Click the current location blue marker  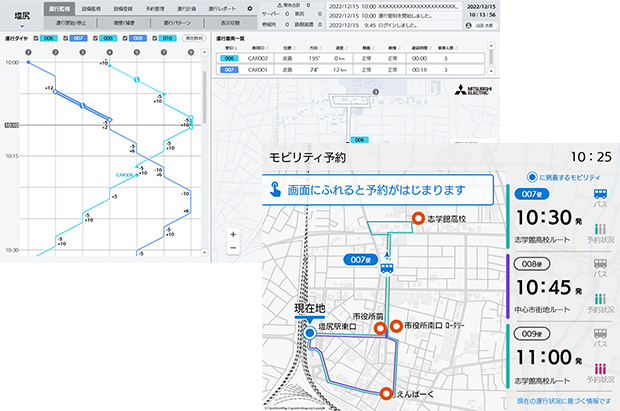[310, 331]
